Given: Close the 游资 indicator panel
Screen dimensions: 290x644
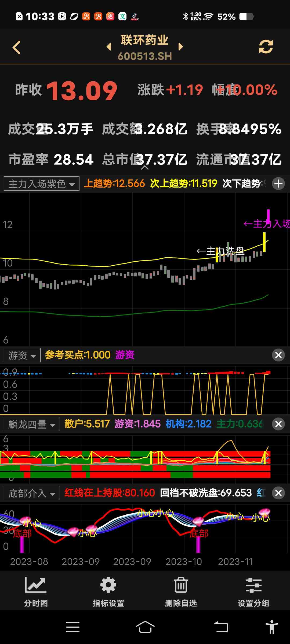Looking at the screenshot, I should click(x=278, y=355).
